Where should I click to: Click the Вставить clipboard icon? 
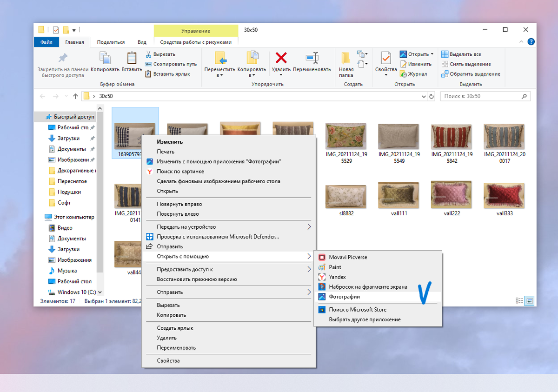(132, 58)
